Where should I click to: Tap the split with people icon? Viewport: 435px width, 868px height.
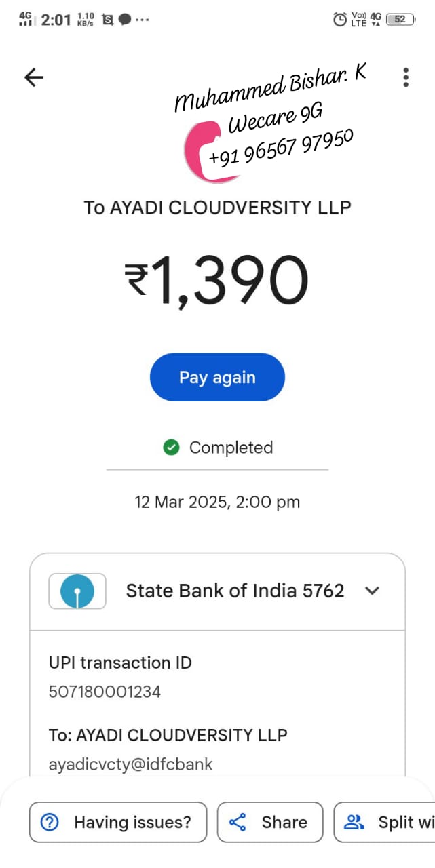354,823
